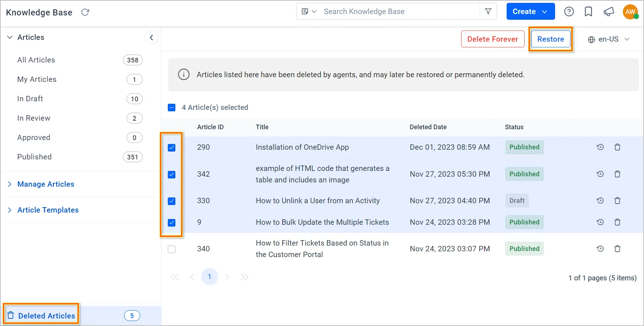The image size is (644, 326).
Task: Click the Delete Forever button
Action: tap(492, 39)
